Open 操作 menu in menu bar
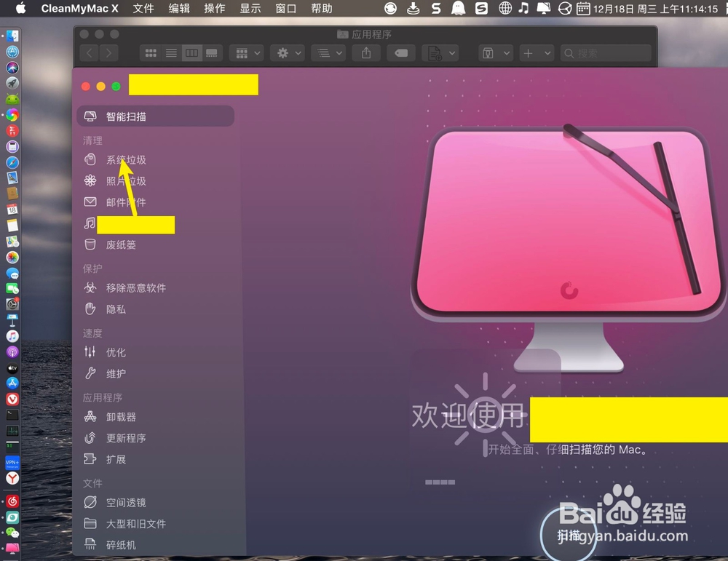 [x=215, y=8]
